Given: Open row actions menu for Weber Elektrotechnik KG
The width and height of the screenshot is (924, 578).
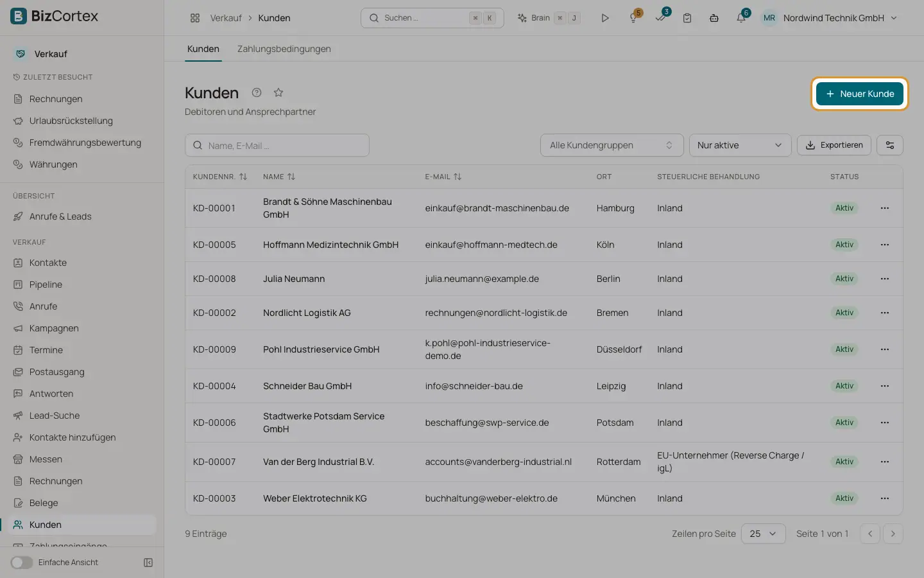Looking at the screenshot, I should point(885,498).
